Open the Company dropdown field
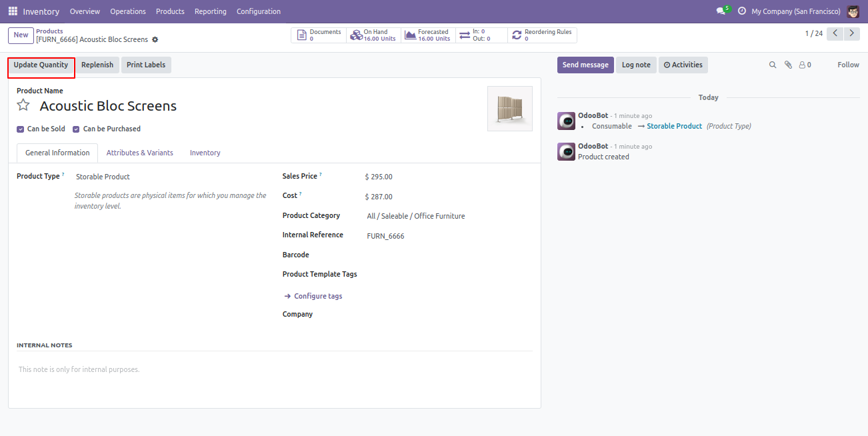868x436 pixels. [x=449, y=314]
